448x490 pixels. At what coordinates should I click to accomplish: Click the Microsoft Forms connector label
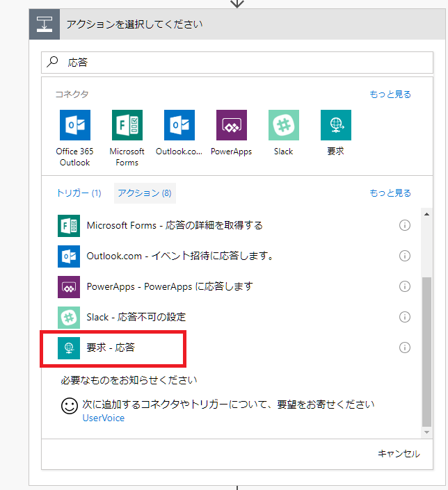pos(127,157)
